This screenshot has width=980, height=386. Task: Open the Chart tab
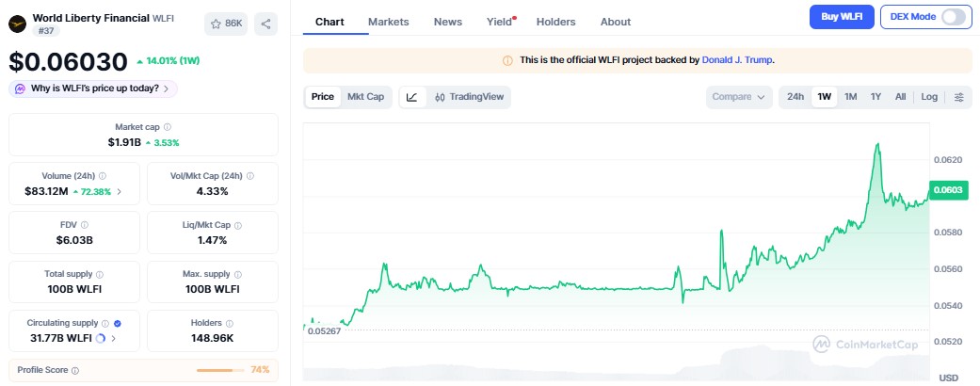point(329,22)
